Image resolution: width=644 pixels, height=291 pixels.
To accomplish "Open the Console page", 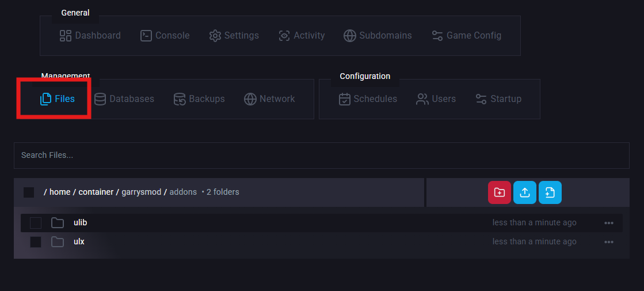I will [x=165, y=36].
